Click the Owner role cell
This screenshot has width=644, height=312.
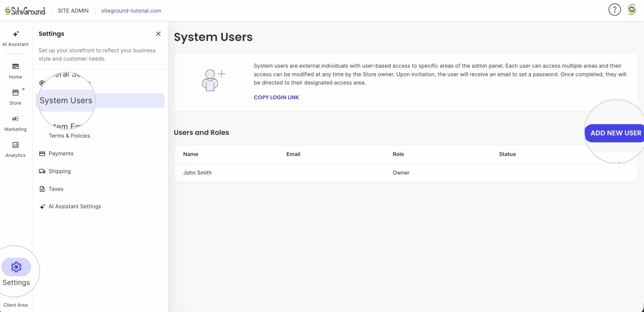(401, 173)
